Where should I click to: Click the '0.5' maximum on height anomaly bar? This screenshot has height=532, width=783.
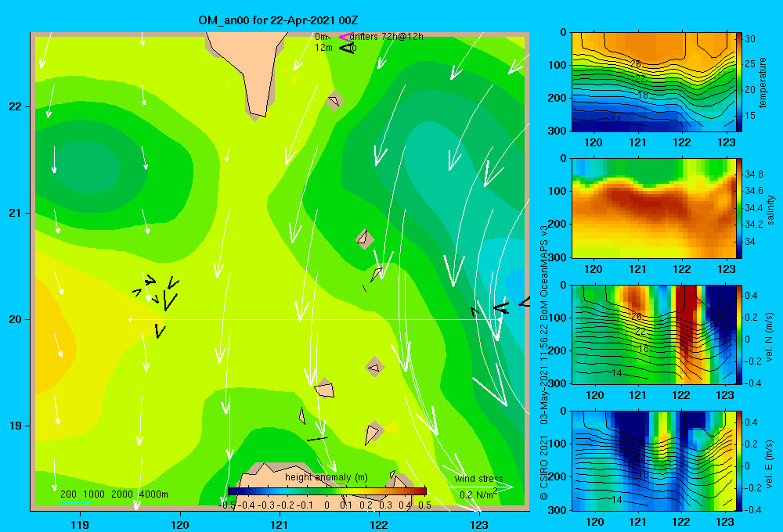[x=424, y=505]
